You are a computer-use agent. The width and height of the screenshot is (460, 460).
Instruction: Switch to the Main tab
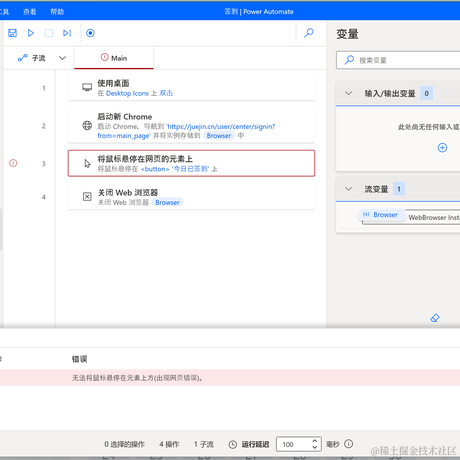(x=114, y=58)
